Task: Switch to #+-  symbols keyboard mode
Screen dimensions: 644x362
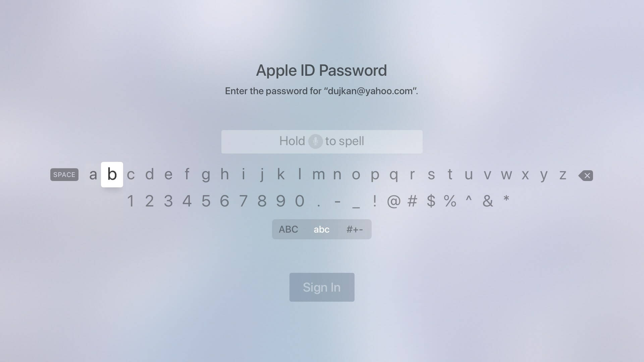Action: tap(354, 229)
